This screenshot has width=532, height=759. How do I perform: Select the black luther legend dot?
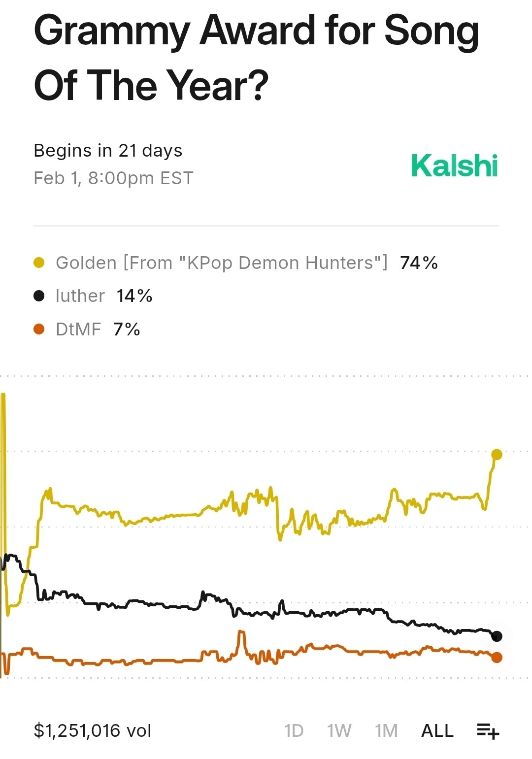[x=39, y=296]
